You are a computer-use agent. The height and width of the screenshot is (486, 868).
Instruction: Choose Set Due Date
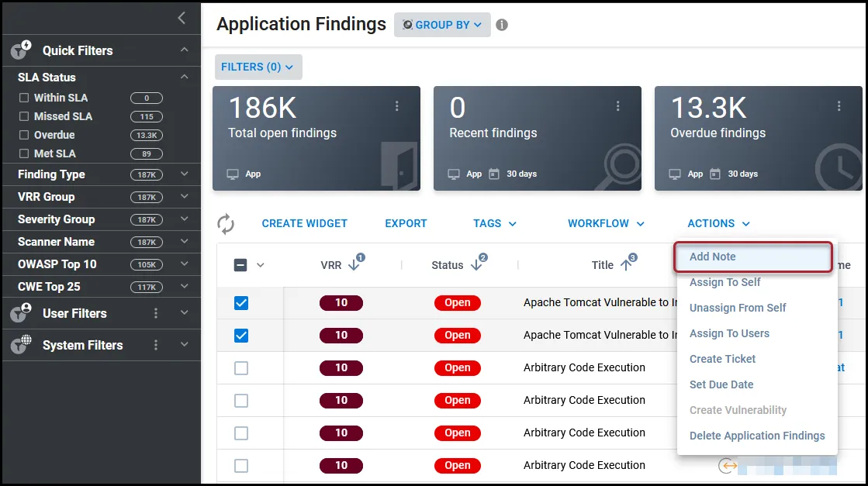(721, 384)
